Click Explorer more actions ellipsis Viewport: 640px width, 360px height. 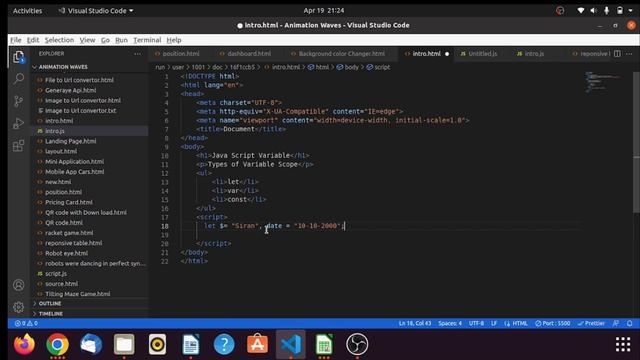click(x=138, y=54)
